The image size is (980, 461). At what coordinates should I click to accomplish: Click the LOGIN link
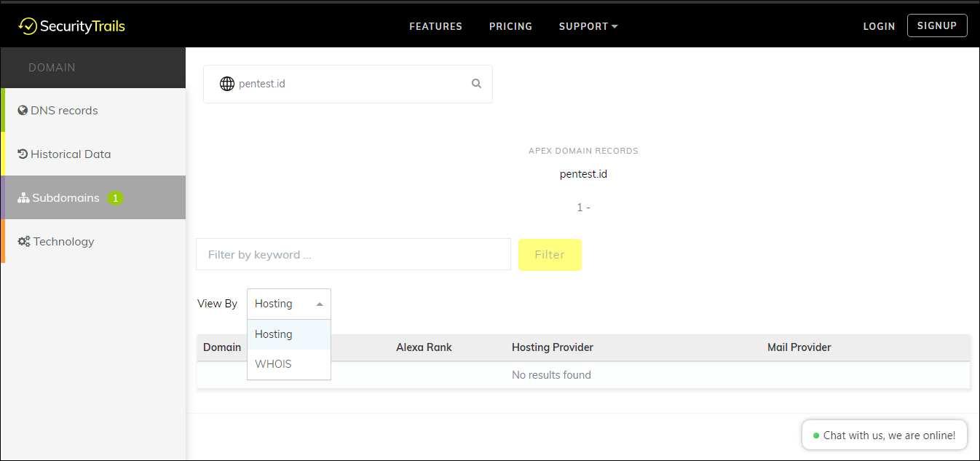879,26
